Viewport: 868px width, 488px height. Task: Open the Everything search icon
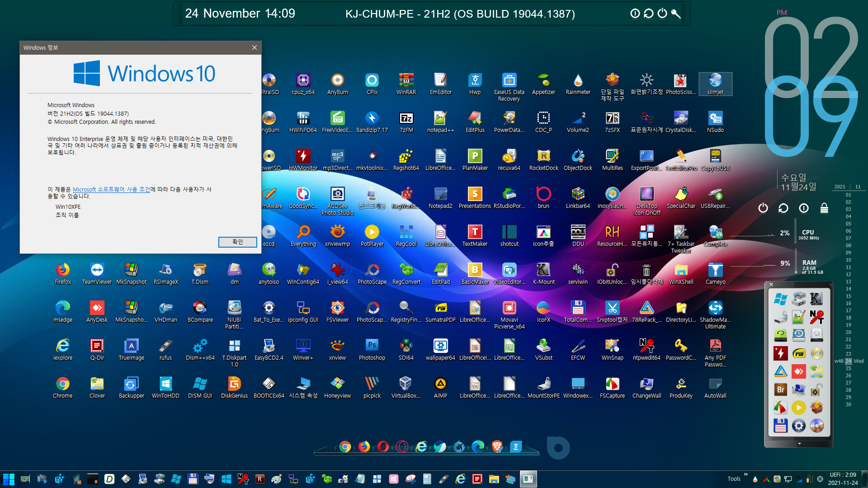point(303,236)
